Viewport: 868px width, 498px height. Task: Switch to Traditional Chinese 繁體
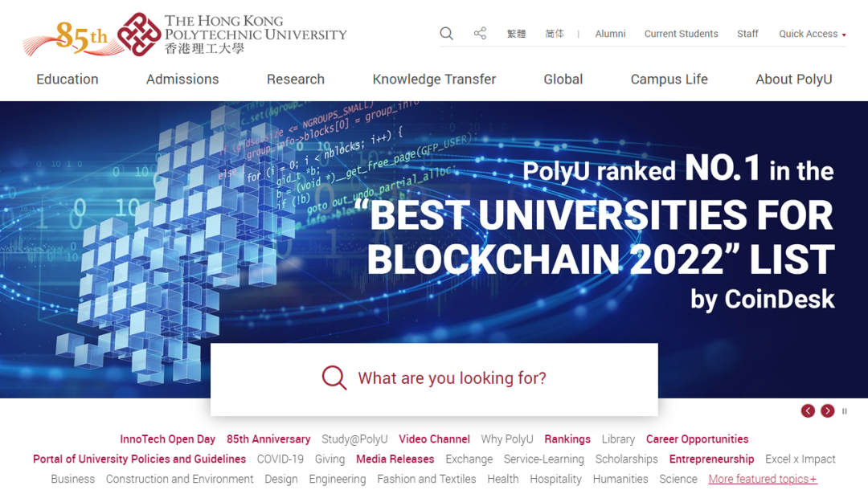pyautogui.click(x=517, y=34)
